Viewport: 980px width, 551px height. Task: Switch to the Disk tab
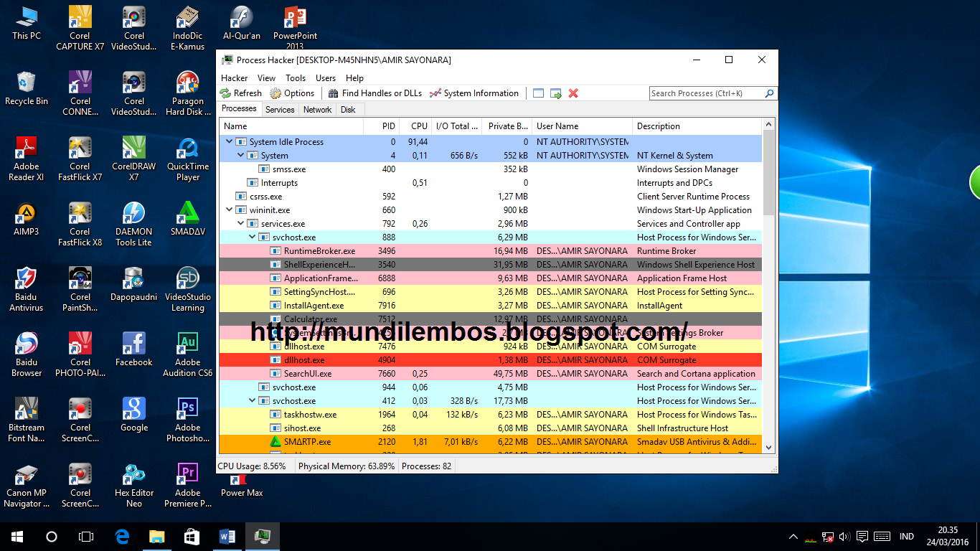click(349, 110)
